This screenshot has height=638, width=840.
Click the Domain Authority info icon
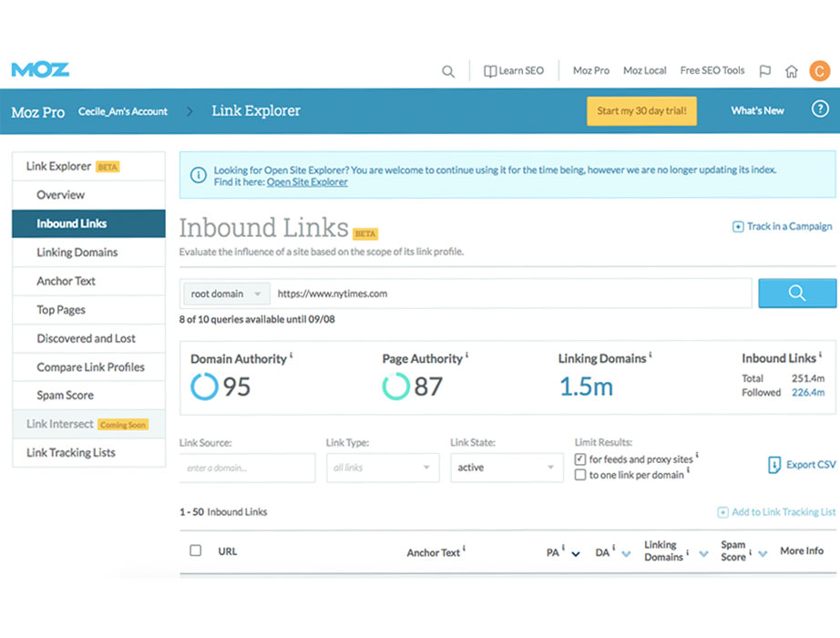[x=292, y=355]
